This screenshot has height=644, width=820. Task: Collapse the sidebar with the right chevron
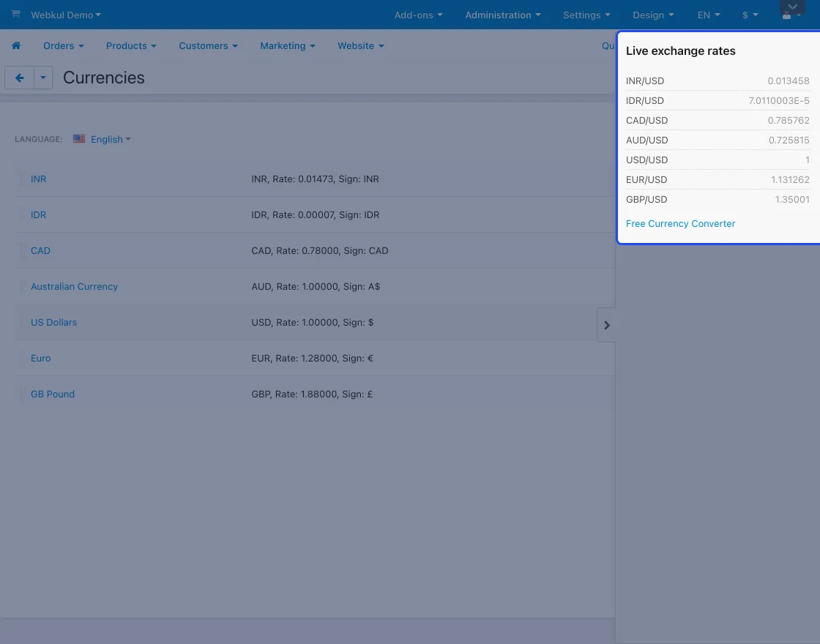(606, 325)
